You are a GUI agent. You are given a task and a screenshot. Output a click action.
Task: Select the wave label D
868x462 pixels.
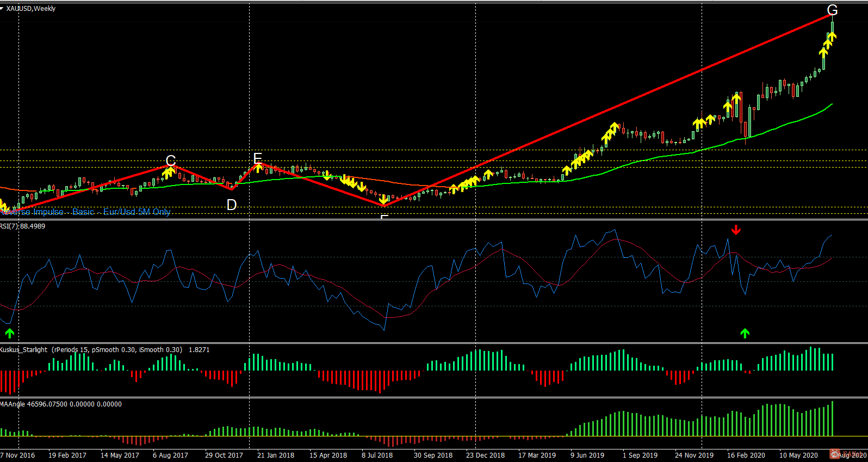point(232,205)
